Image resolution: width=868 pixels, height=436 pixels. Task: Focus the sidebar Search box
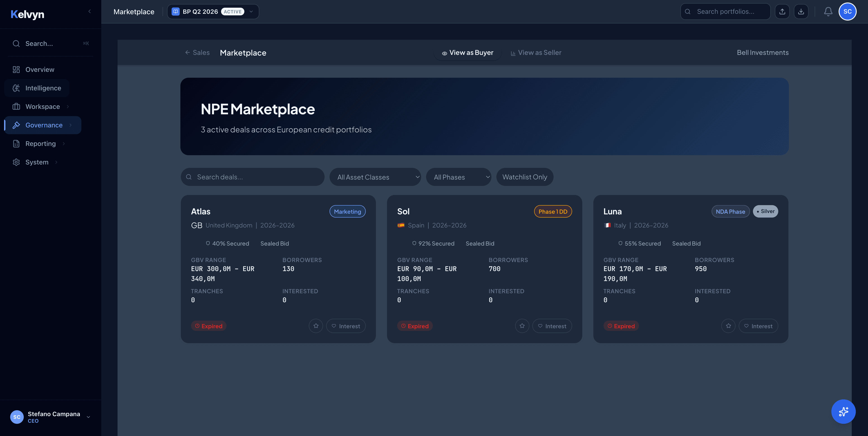pyautogui.click(x=51, y=43)
